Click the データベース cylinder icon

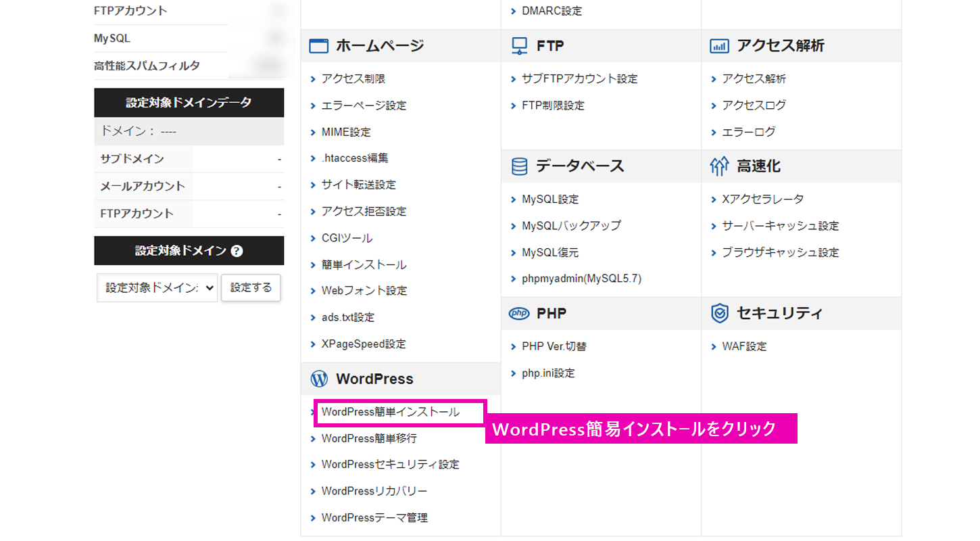[x=519, y=166]
